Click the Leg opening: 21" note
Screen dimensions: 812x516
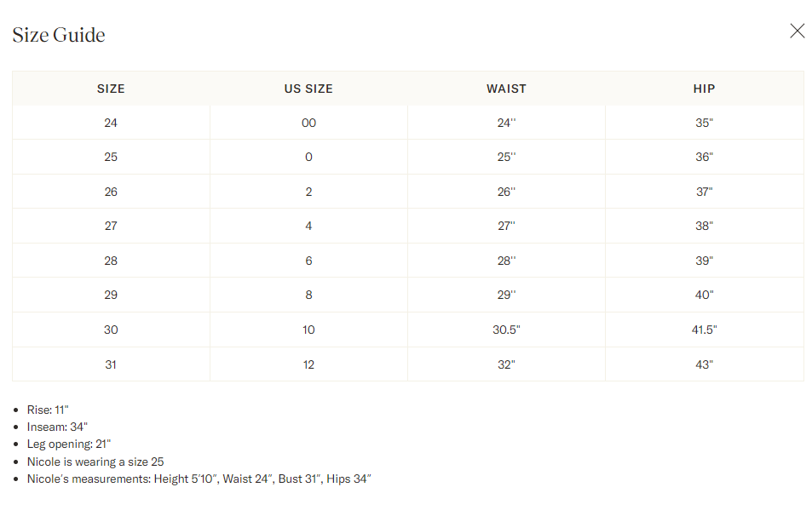69,444
